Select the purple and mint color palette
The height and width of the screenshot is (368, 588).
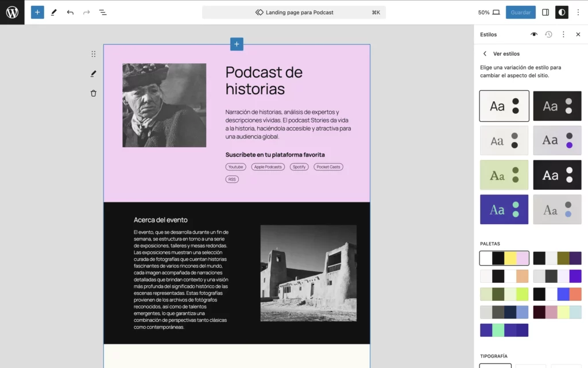tap(504, 330)
